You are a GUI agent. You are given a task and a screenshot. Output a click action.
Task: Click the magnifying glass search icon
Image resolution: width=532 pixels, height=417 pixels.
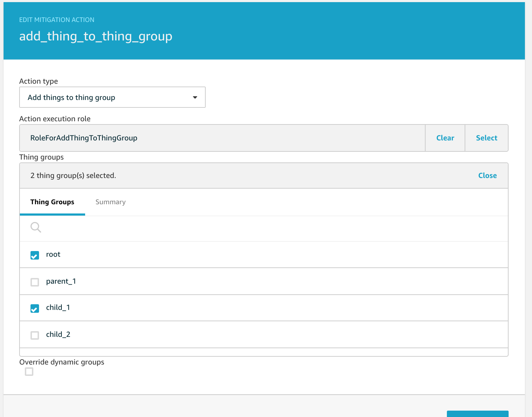tap(36, 227)
